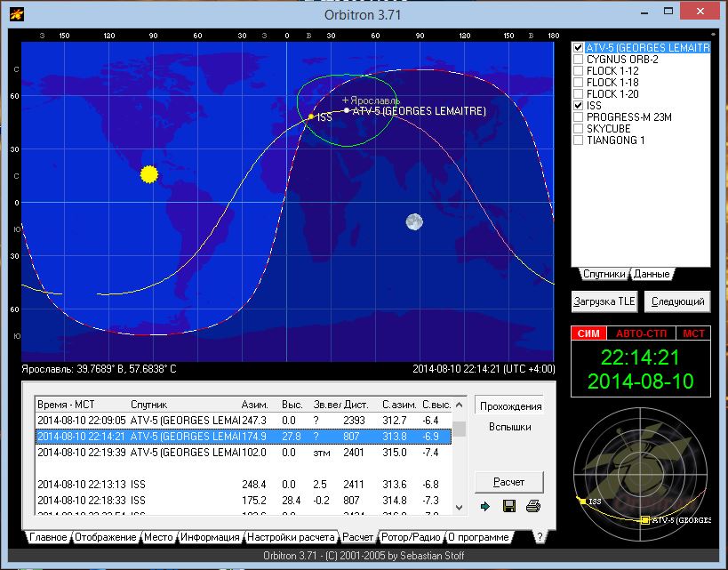
Task: Open the Информация tab
Action: click(x=210, y=537)
